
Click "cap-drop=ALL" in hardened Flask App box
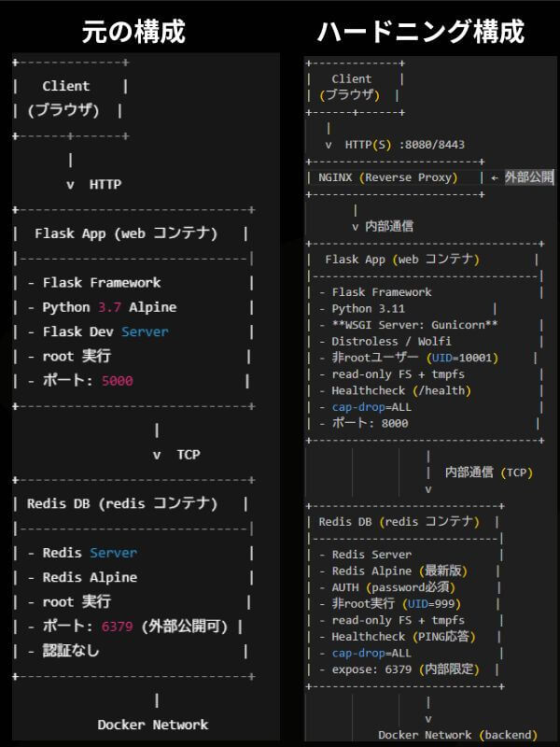(371, 407)
